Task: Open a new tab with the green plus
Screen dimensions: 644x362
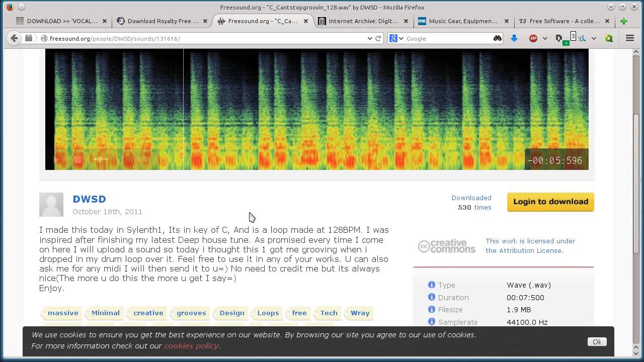Action: 623,21
